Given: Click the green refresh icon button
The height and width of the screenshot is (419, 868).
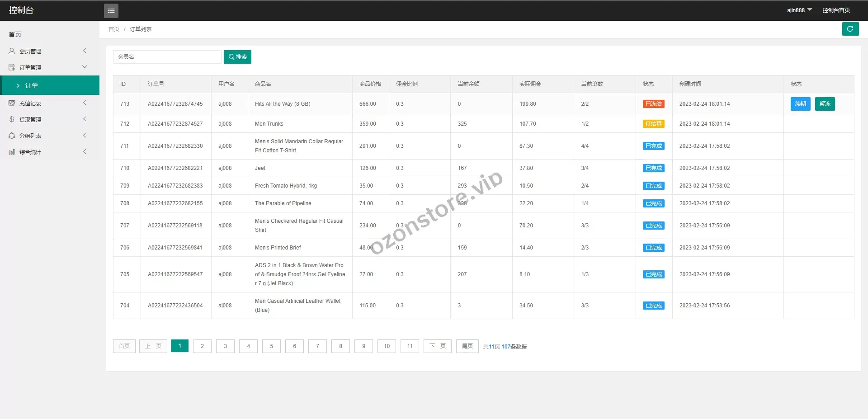Looking at the screenshot, I should point(850,29).
